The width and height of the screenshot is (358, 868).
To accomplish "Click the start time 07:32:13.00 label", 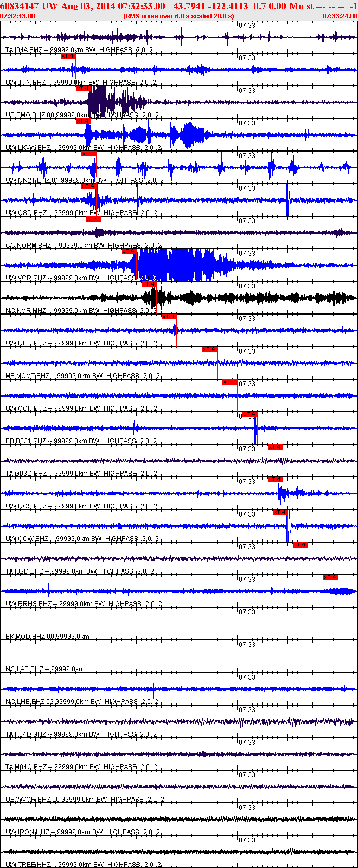I will coord(17,16).
